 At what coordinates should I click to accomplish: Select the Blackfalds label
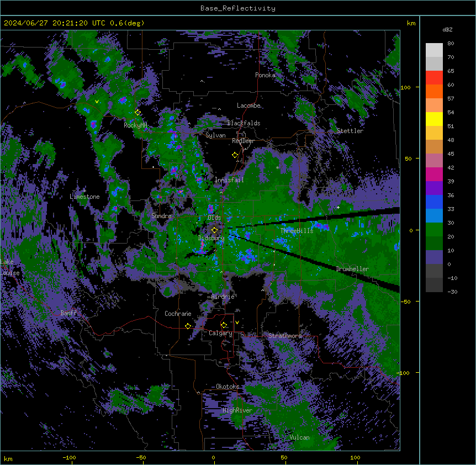click(244, 123)
